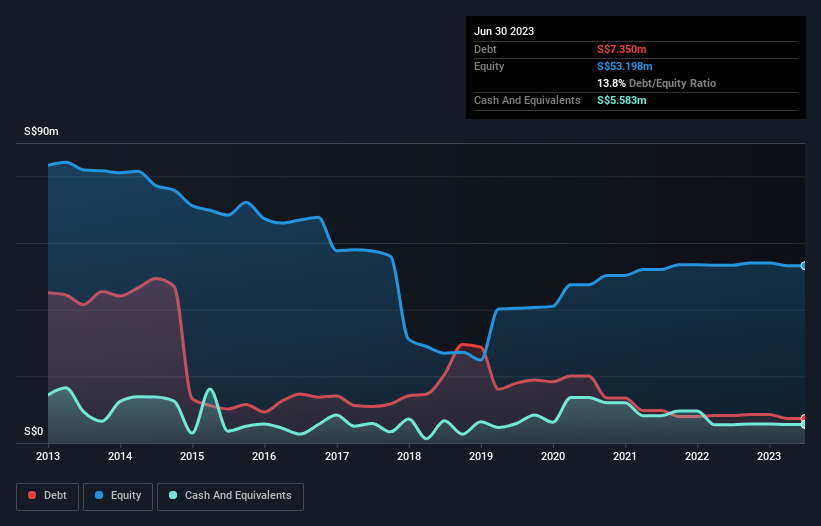This screenshot has height=526, width=821.
Task: Click the 2019 x-axis label
Action: [481, 456]
